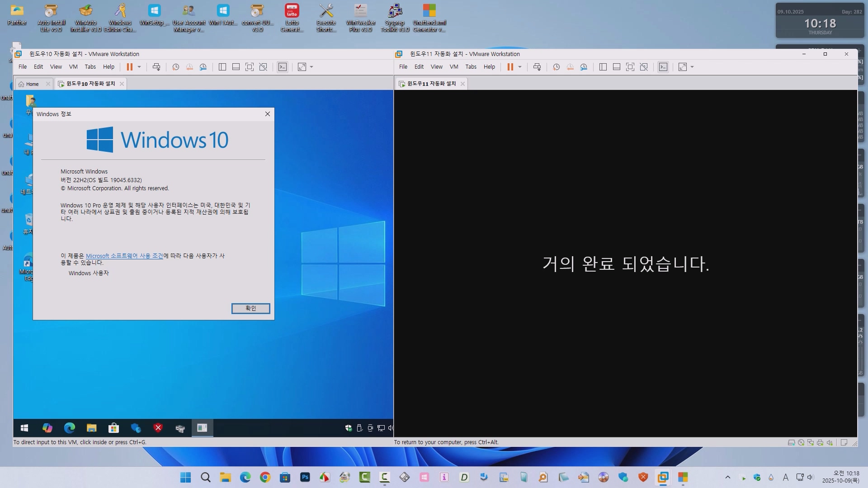
Task: Toggle library sidebar in right VMware window
Action: pyautogui.click(x=603, y=67)
